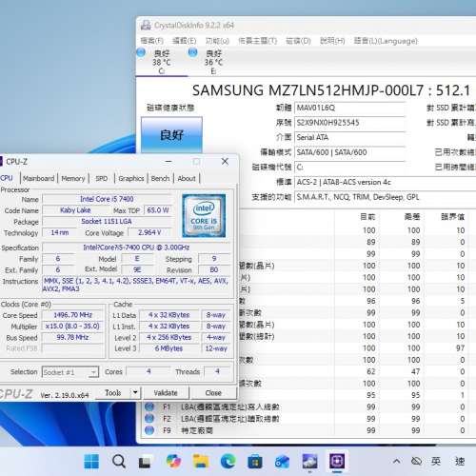This screenshot has height=476, width=476.
Task: Switch to CPU-Z Graphics tab
Action: 131,178
